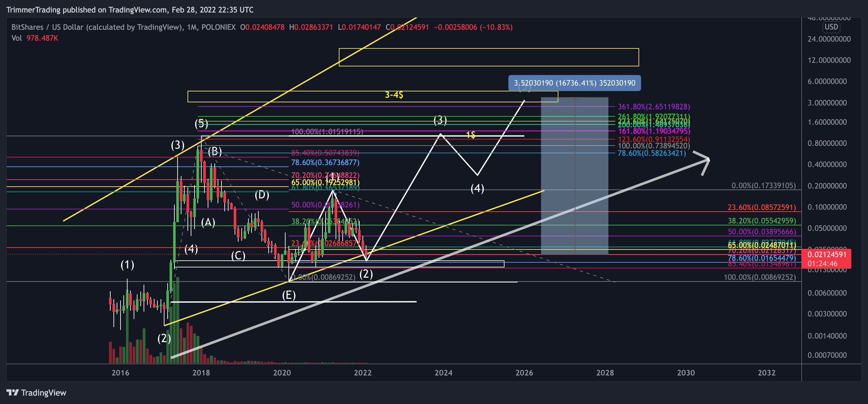Click the 123.60%(0.91132554) Fibonacci label
The height and width of the screenshot is (404, 868).
pos(654,139)
